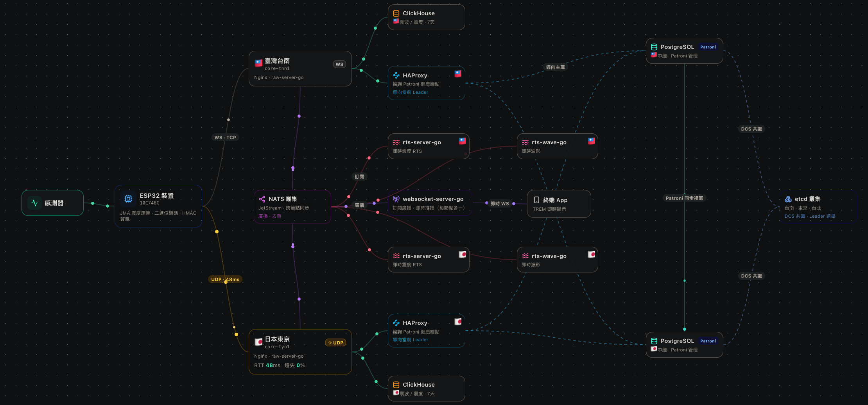This screenshot has height=405, width=868.
Task: Click wave icon on Japan rts-server-go node
Action: point(396,256)
